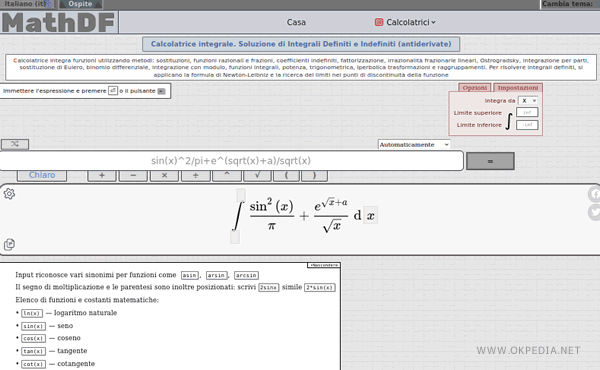Screen dimensions: 600x370
Task: Expand the Calcolatrici menu
Action: point(405,22)
